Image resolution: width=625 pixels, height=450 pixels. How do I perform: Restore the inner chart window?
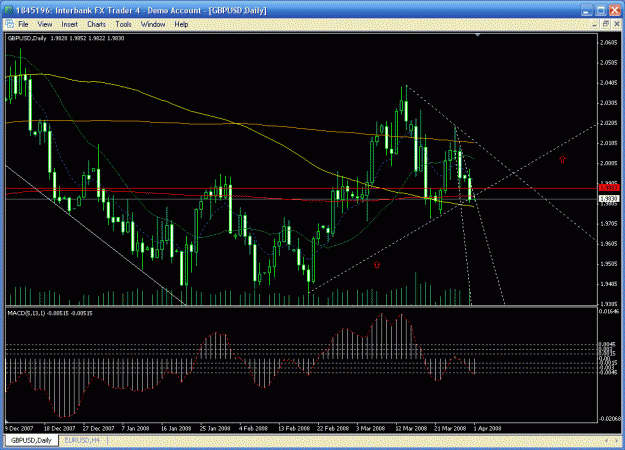(x=605, y=24)
